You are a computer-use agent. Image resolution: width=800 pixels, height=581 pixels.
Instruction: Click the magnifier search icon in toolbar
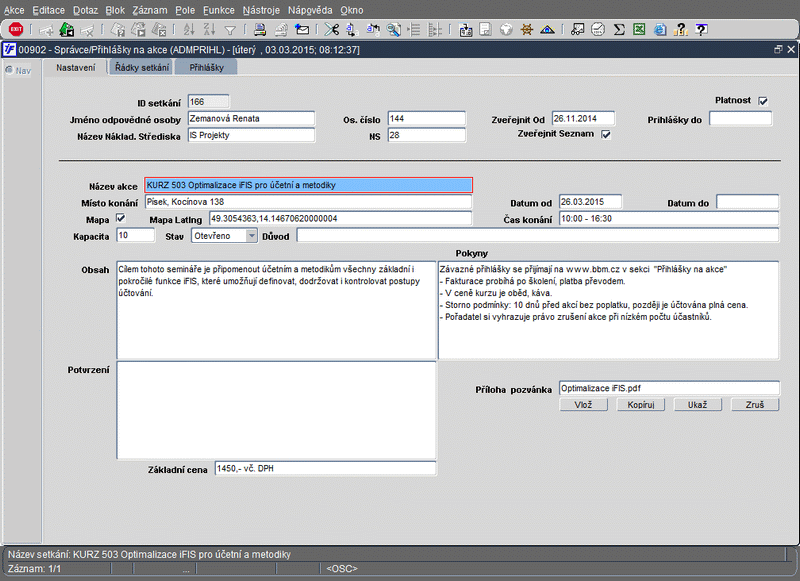coord(393,30)
